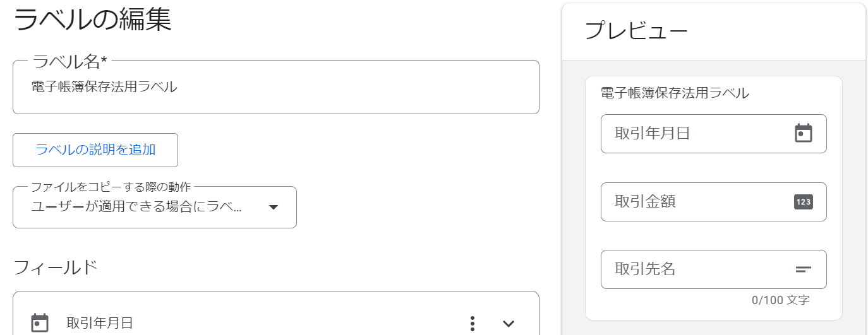Select the 取引年月日 field row name

(100, 324)
